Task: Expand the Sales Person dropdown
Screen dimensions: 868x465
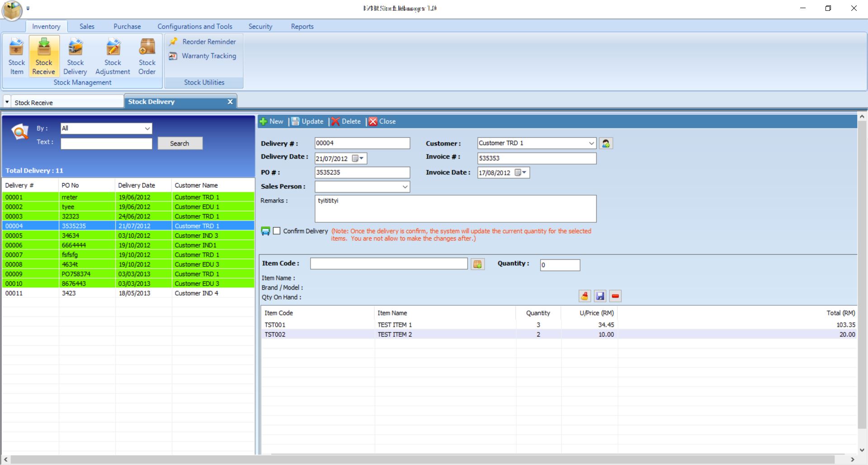Action: click(x=405, y=187)
